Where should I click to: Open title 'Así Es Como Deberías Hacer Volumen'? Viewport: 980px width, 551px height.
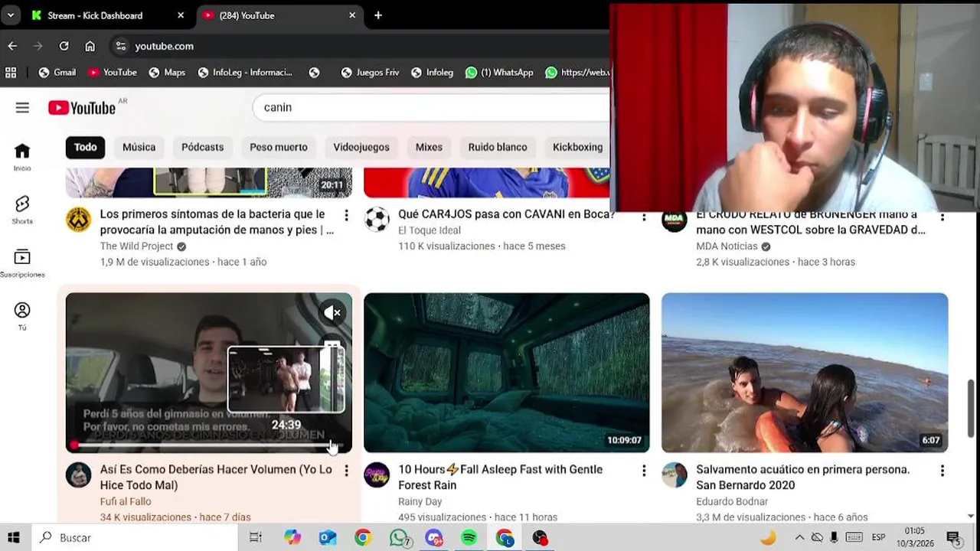(216, 478)
